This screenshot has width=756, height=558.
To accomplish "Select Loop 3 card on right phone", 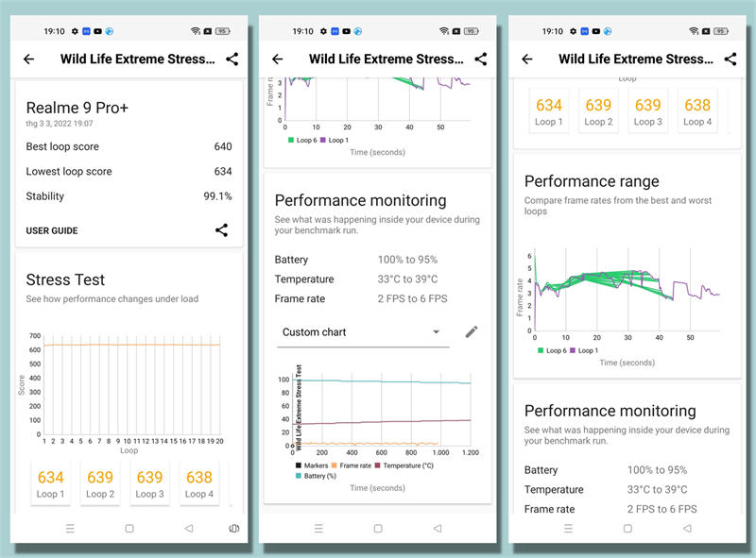I will pyautogui.click(x=648, y=110).
